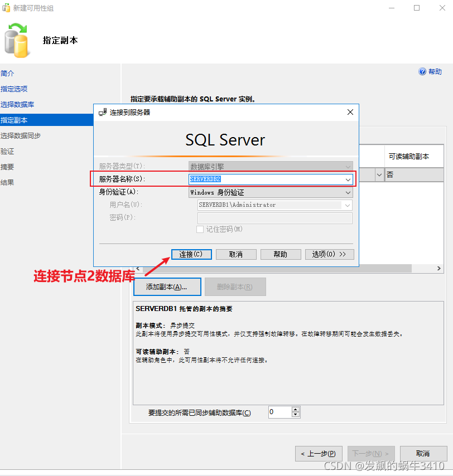Click 取消 in the connect dialog
This screenshot has width=453, height=476.
[x=236, y=254]
